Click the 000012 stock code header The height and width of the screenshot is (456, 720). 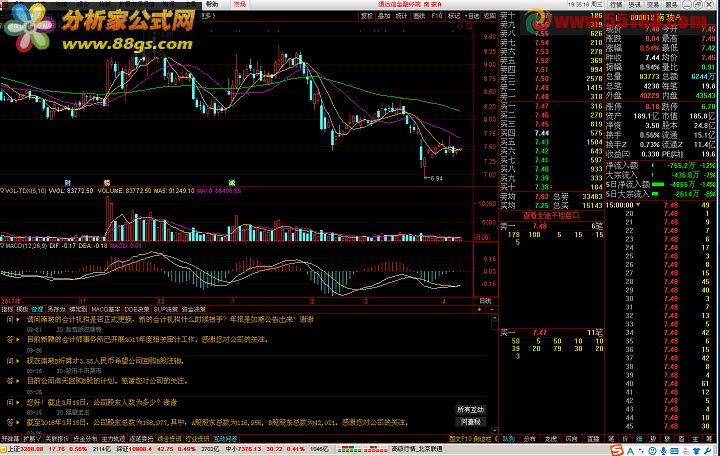click(642, 17)
